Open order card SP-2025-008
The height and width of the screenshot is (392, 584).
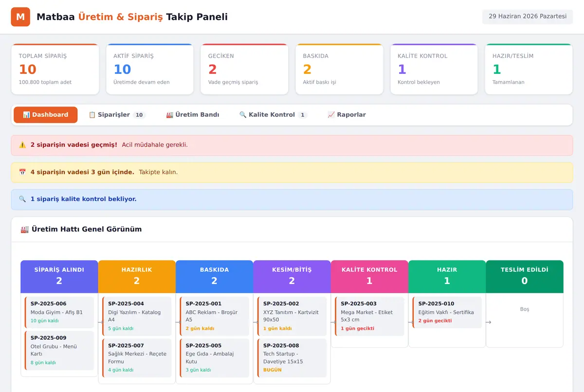click(292, 358)
